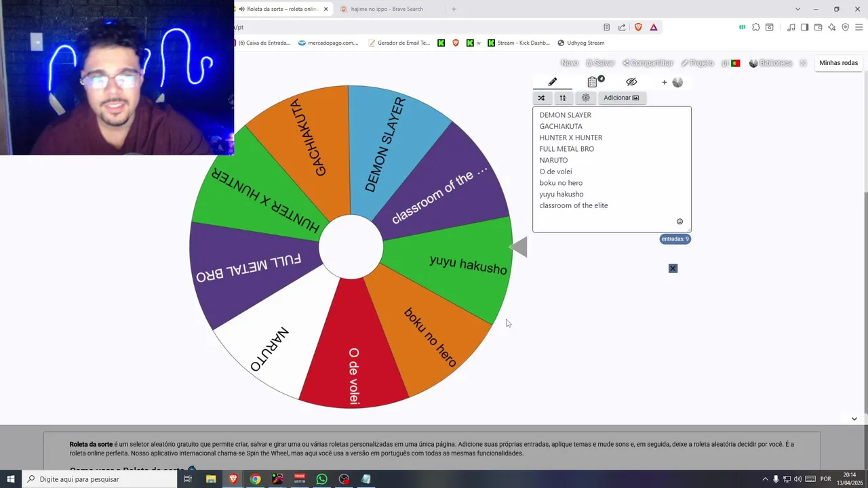Open the volume control in system tray
868x488 pixels.
point(797,479)
